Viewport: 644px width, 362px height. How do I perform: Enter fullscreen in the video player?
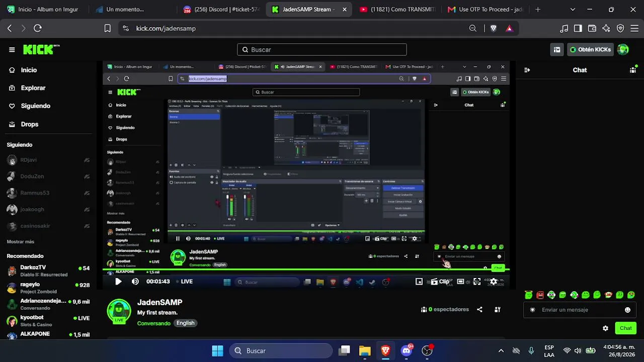pyautogui.click(x=476, y=282)
